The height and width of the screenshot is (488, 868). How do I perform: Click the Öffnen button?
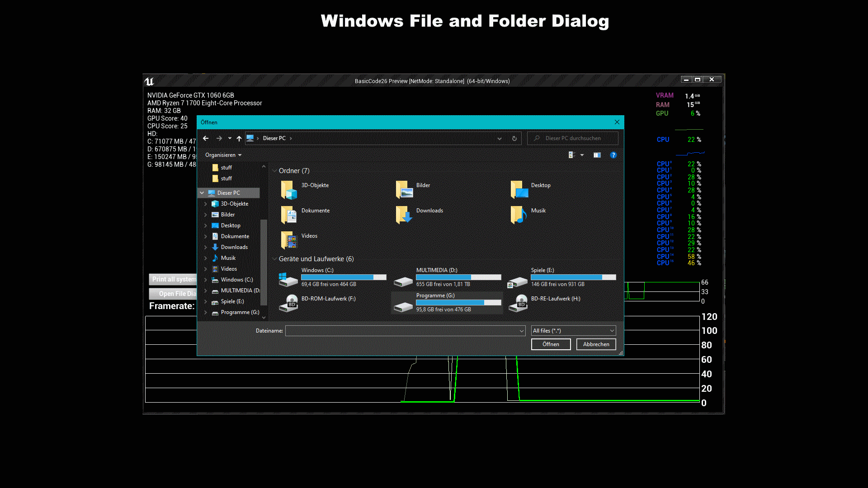551,344
